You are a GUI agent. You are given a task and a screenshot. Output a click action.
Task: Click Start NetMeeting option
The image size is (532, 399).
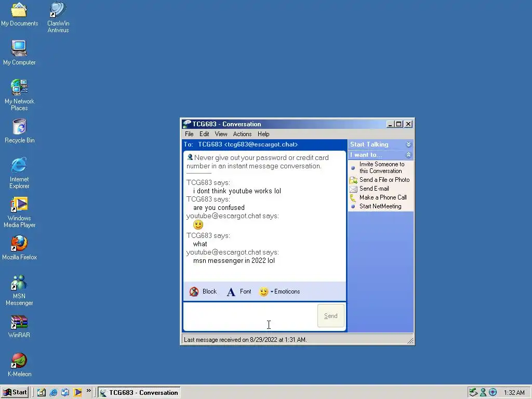[377, 206]
